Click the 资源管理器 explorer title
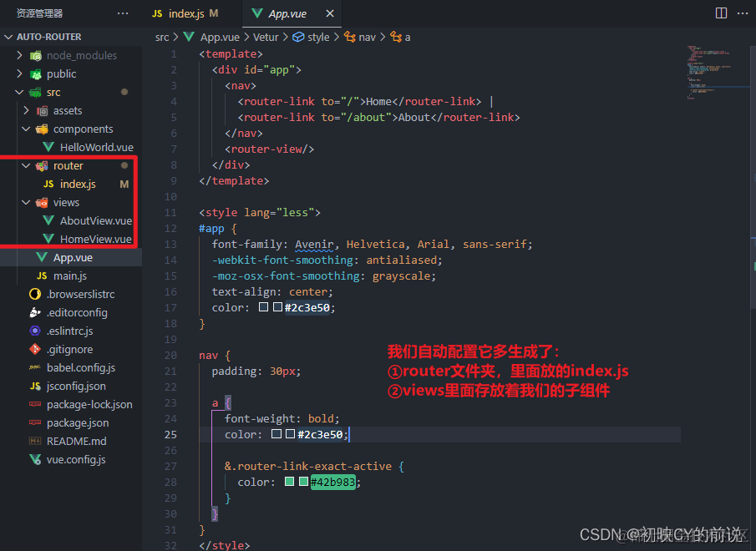 tap(39, 13)
